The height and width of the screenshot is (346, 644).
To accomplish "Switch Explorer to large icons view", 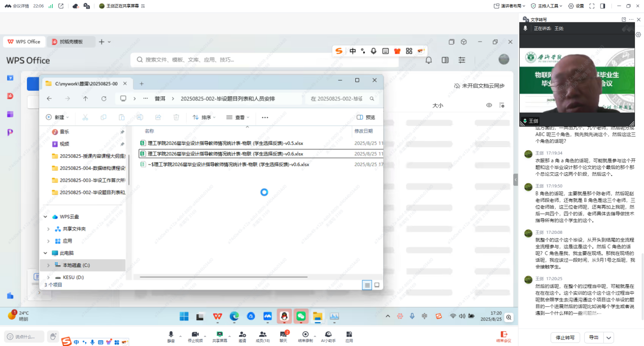I will [x=377, y=285].
